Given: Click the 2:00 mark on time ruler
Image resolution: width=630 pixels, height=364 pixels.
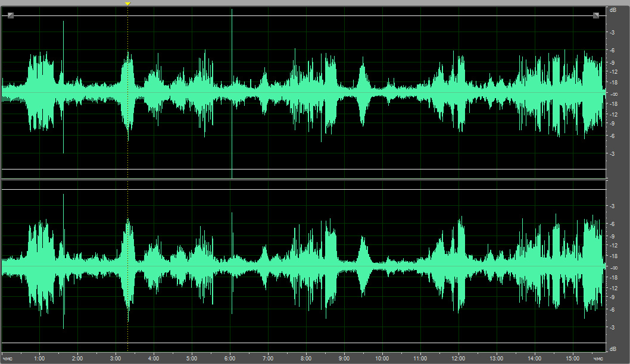Looking at the screenshot, I should 77,359.
